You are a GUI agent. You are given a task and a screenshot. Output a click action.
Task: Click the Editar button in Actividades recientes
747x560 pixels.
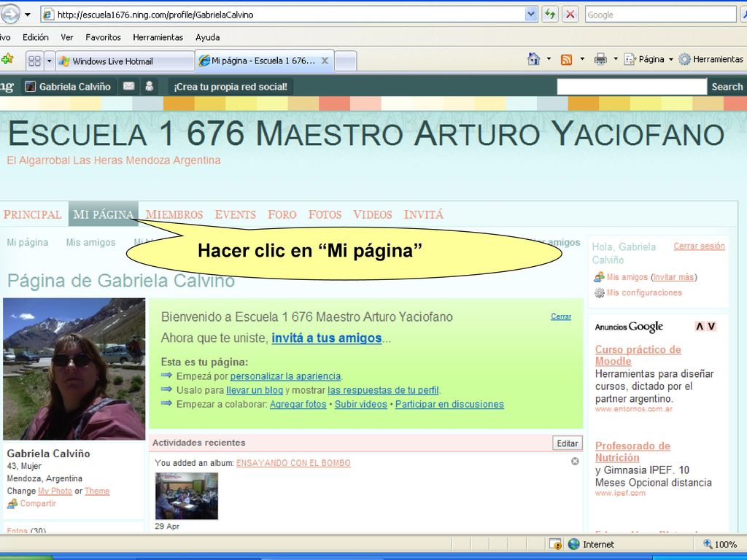568,443
